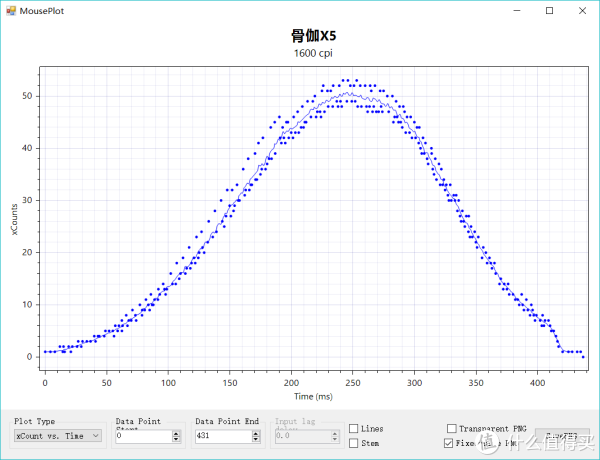Click the Save PNG button
This screenshot has height=460, width=600.
pyautogui.click(x=562, y=436)
